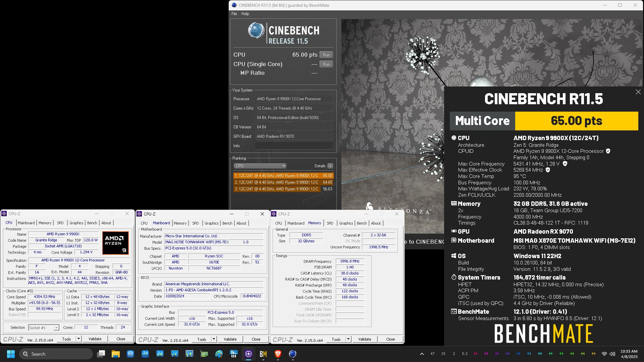This screenshot has width=644, height=362.
Task: Open About tab in CPU-Z Memory window
Action: 376,223
